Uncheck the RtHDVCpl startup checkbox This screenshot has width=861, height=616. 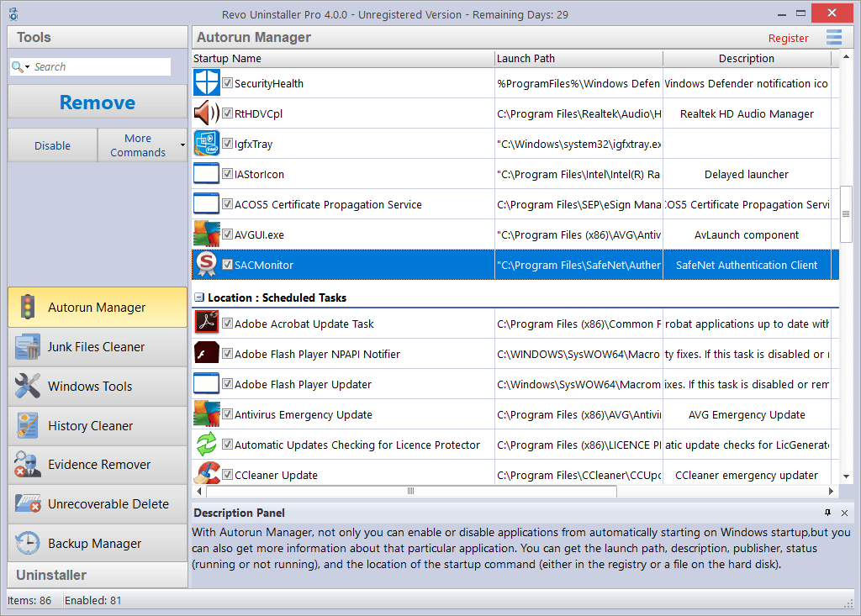click(x=227, y=113)
